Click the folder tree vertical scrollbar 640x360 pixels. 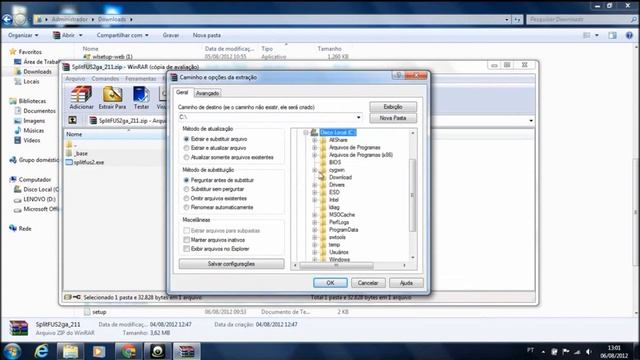tap(412, 195)
